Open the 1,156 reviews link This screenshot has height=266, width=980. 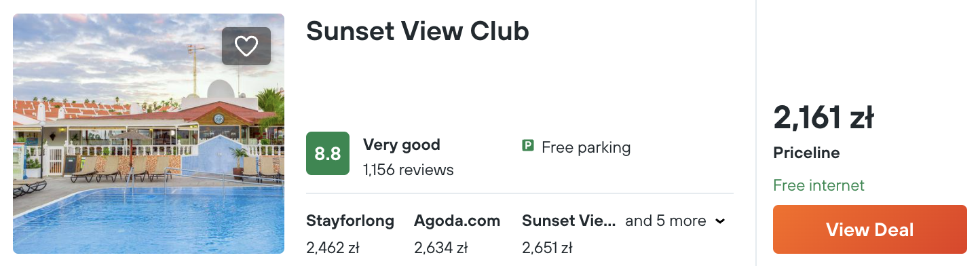tap(409, 170)
